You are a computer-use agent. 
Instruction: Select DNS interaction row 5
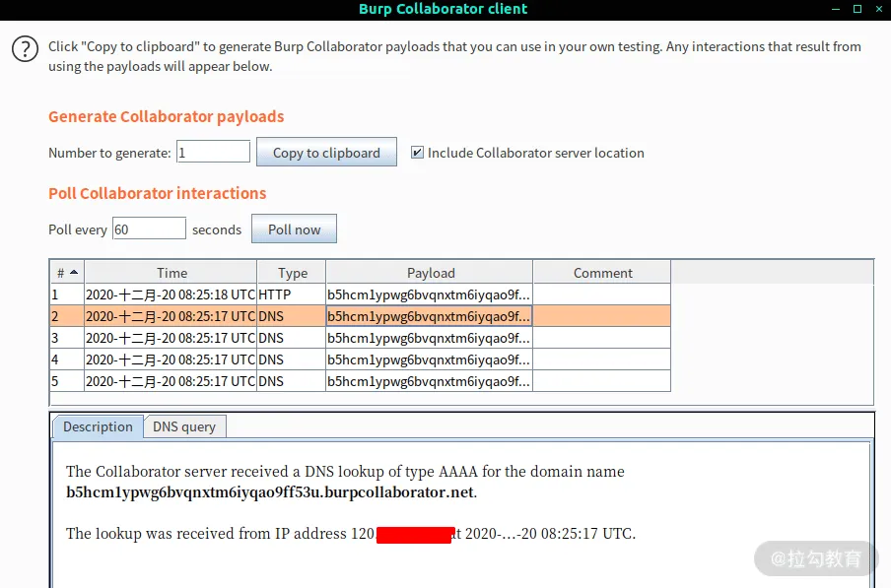coord(361,381)
